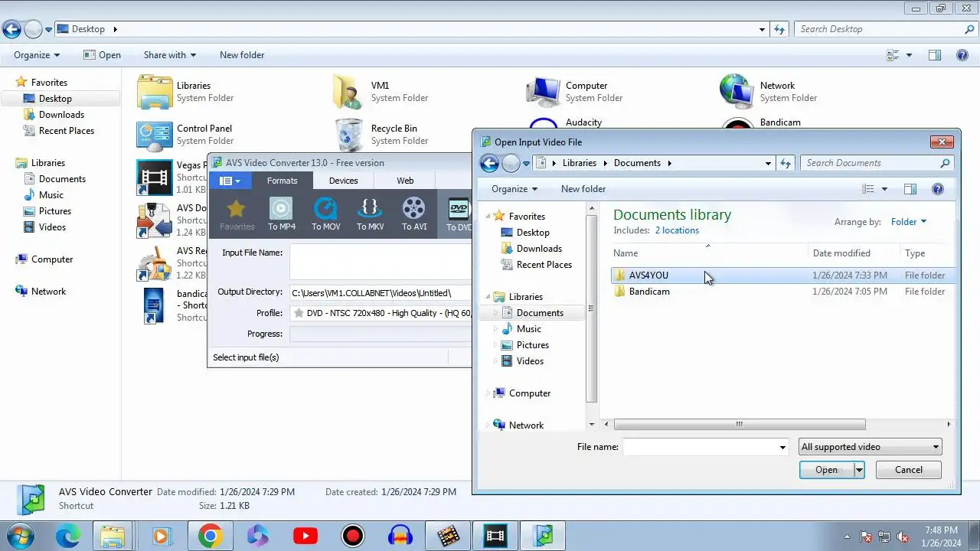Select Pictures in the dialog's Libraries tree
Screen dimensions: 980x551
pyautogui.click(x=532, y=345)
